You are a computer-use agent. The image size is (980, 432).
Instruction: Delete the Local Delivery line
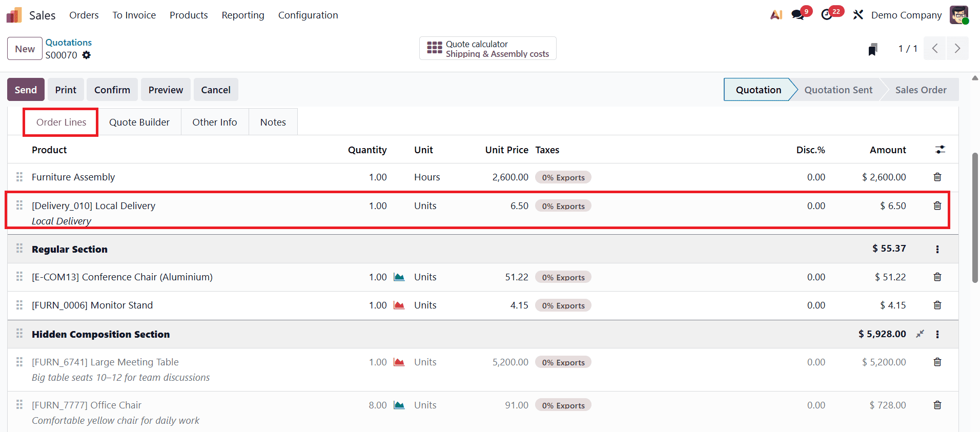click(x=937, y=205)
